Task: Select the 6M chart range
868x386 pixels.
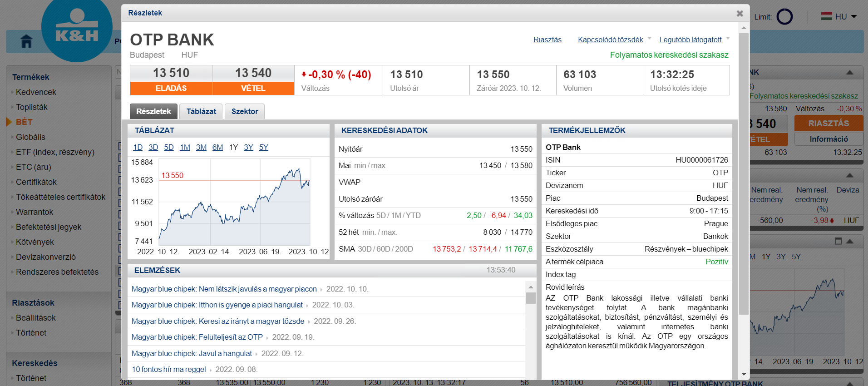Action: (217, 147)
